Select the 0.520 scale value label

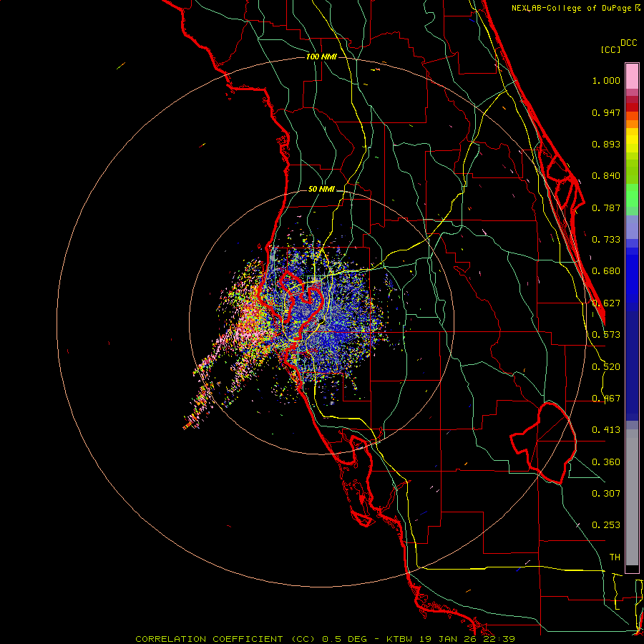click(606, 367)
